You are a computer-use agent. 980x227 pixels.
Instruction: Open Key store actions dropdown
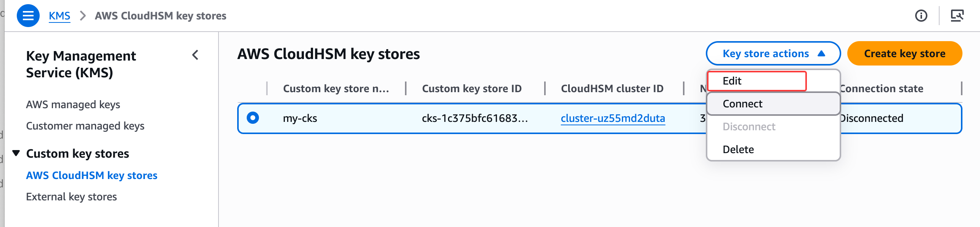(773, 54)
